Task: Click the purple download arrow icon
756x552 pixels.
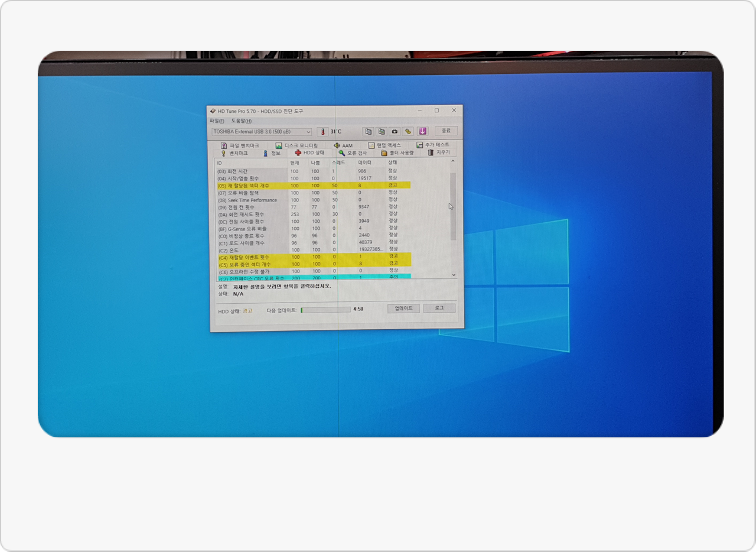Action: pyautogui.click(x=423, y=131)
